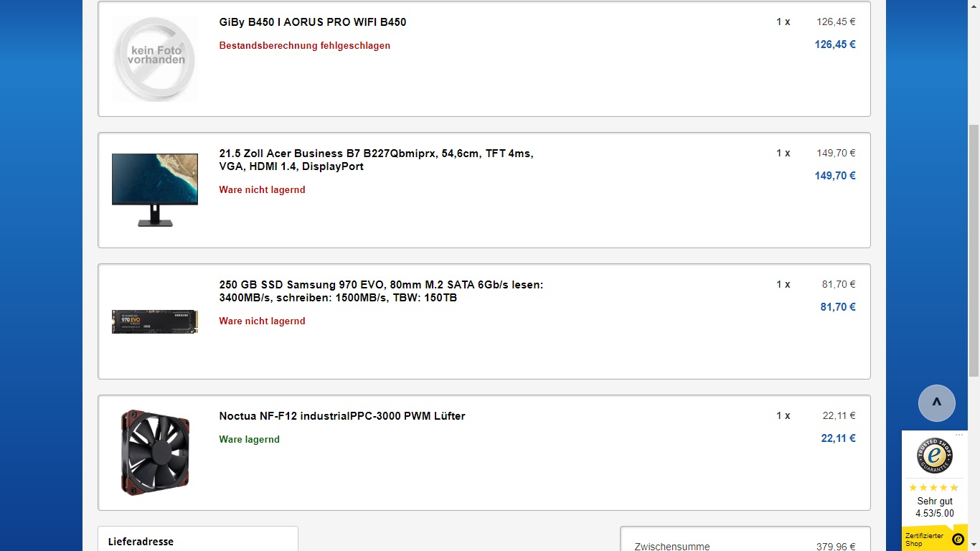Click the 'Zertifizierter Shop' label

click(x=924, y=540)
